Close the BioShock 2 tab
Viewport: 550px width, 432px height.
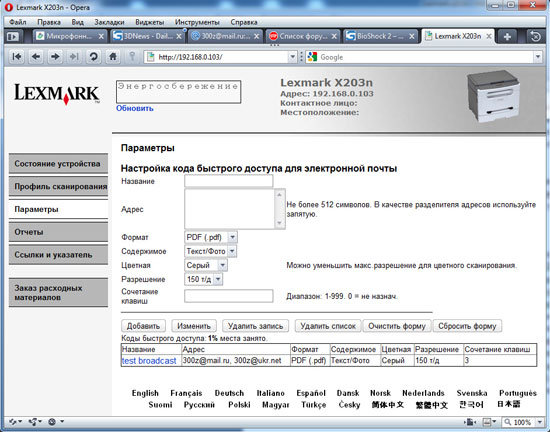pyautogui.click(x=411, y=36)
